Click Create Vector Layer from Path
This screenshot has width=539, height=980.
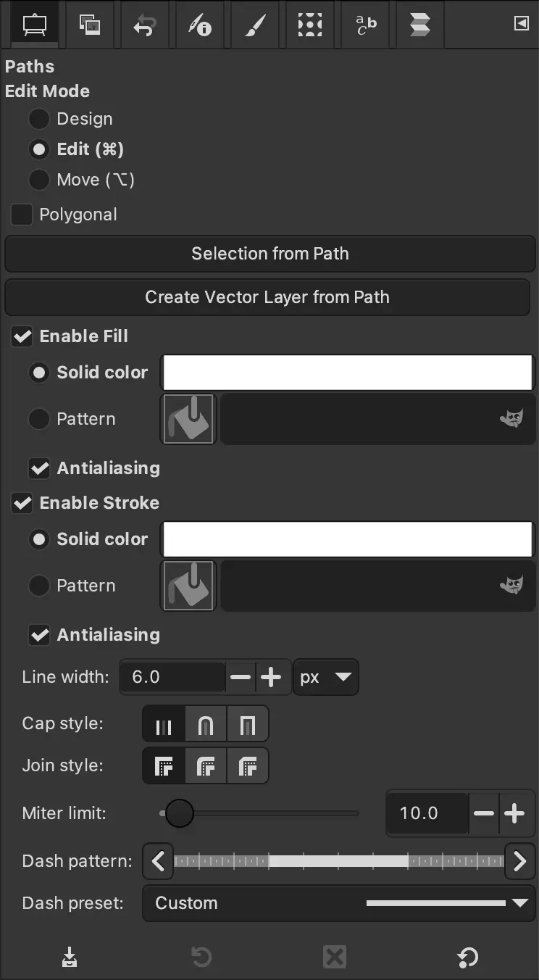click(x=267, y=297)
